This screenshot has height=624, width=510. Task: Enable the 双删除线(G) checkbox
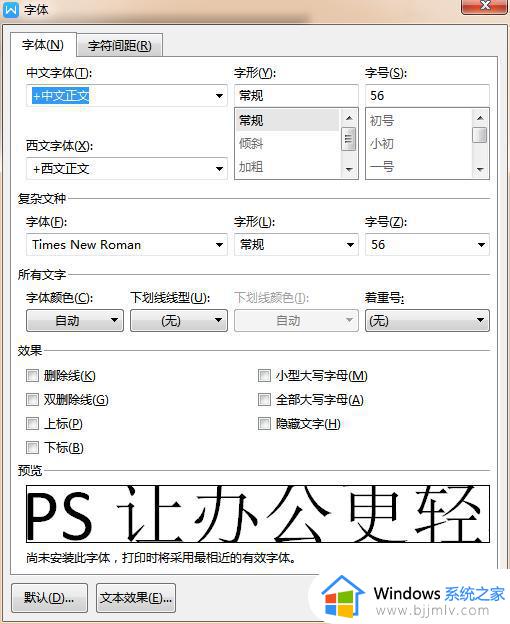tap(32, 400)
